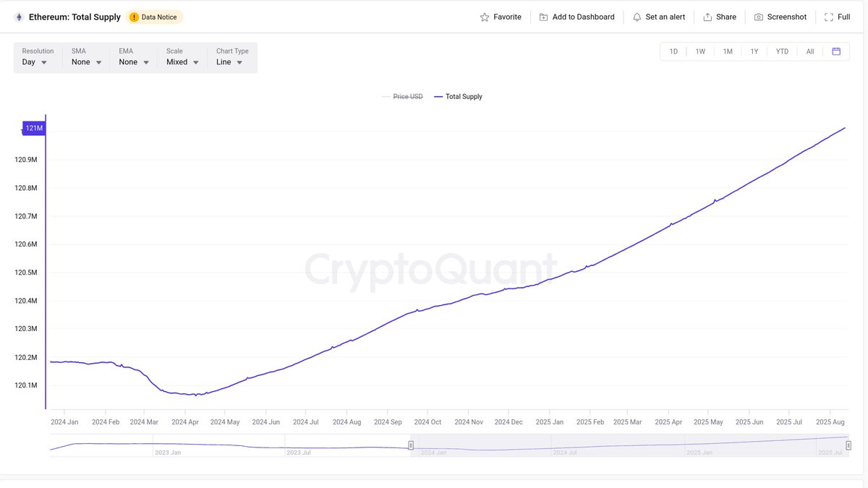This screenshot has width=868, height=488.
Task: Click the 120.3M y-axis label
Action: tap(26, 329)
